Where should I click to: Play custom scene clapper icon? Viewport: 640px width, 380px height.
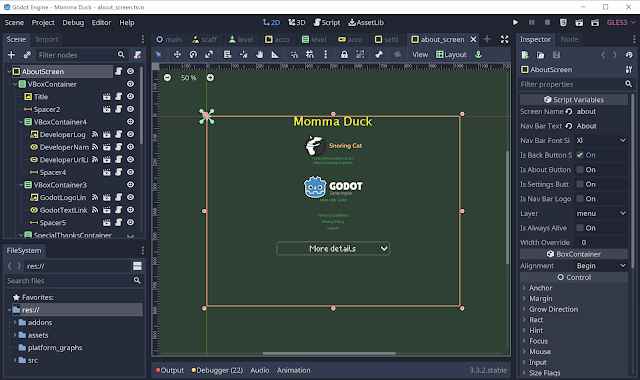pyautogui.click(x=595, y=22)
